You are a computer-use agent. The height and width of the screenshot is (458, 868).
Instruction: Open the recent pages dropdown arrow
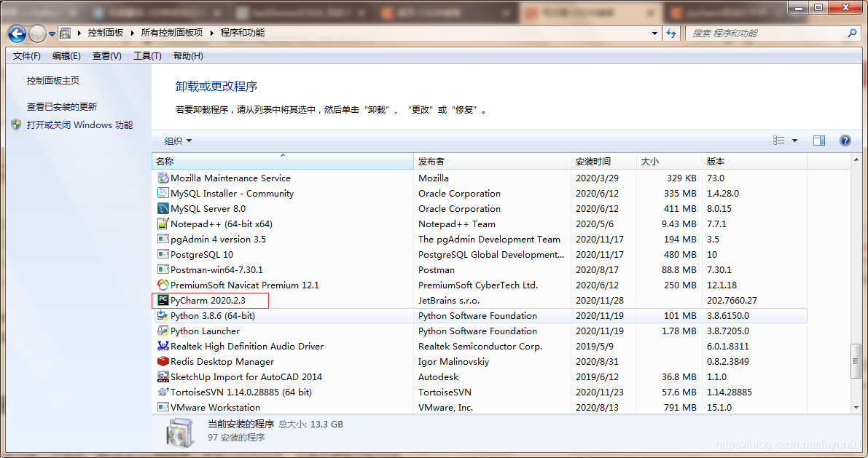[52, 33]
